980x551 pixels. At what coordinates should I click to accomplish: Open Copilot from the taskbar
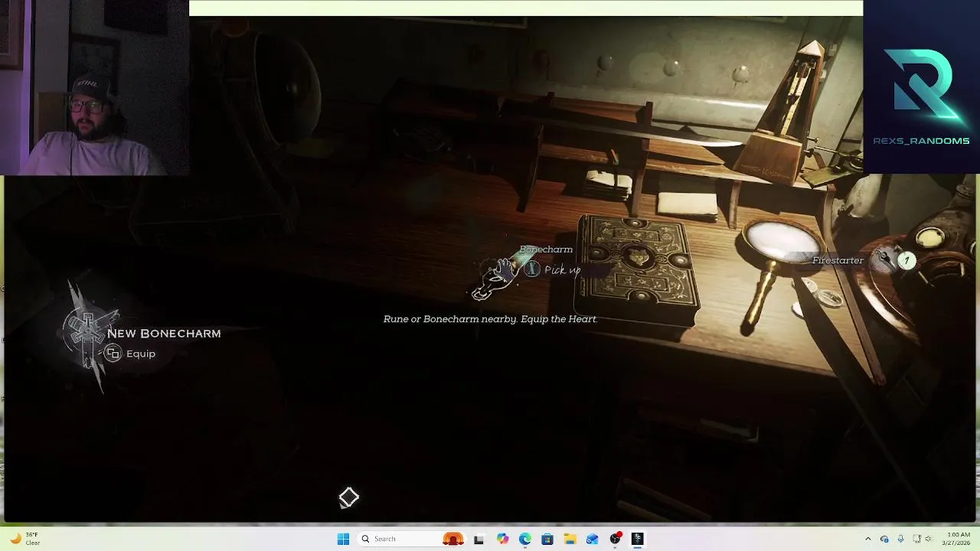[x=502, y=539]
